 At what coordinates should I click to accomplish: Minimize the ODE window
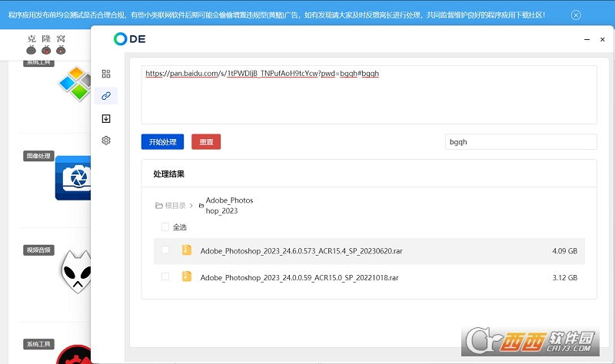point(587,40)
